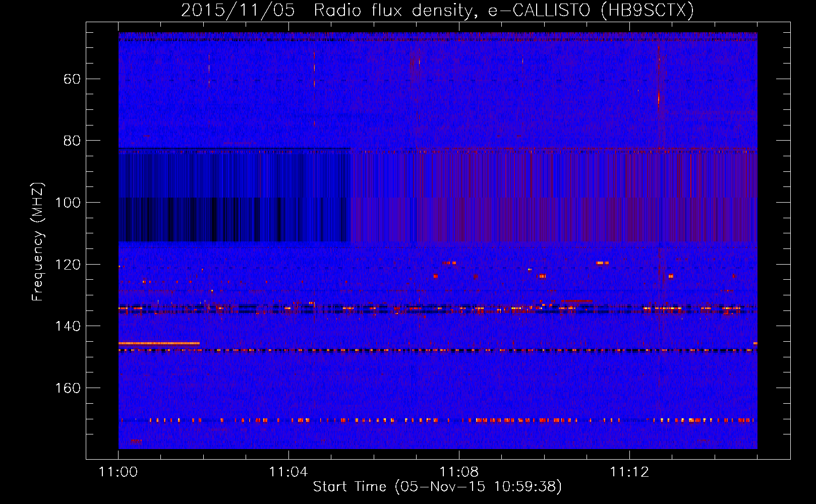816x504 pixels.
Task: Click the 160 MHz frequency tick label
Action: 68,388
